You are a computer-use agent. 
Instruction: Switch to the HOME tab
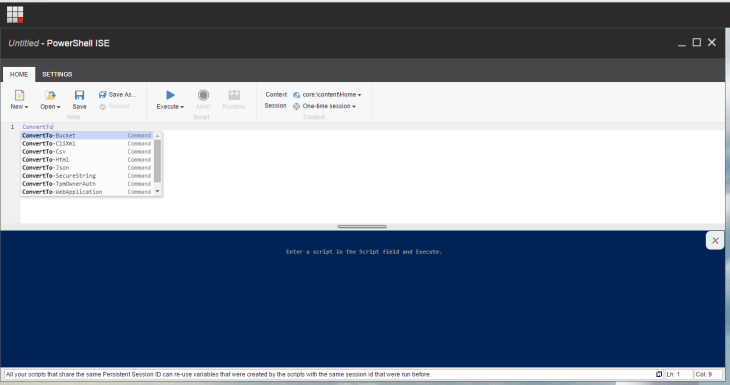(19, 74)
